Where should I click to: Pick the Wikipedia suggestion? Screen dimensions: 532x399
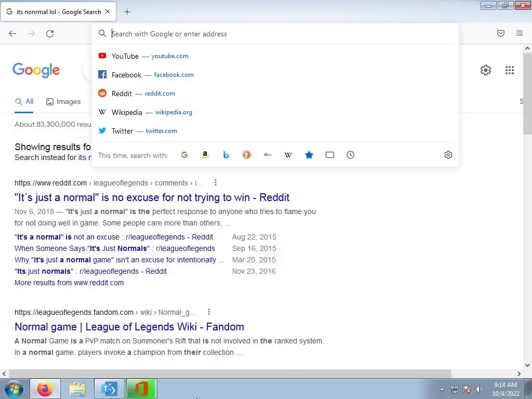tap(275, 112)
